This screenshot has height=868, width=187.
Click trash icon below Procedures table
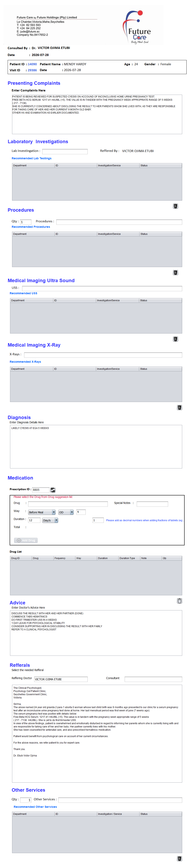[176, 273]
